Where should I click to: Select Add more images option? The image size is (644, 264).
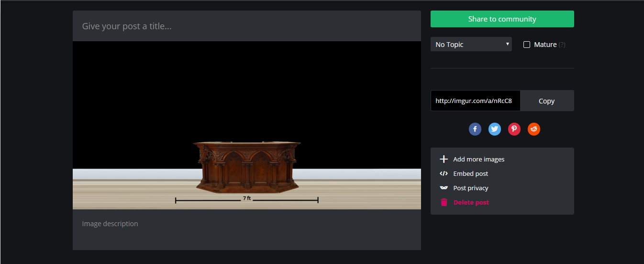pos(479,159)
